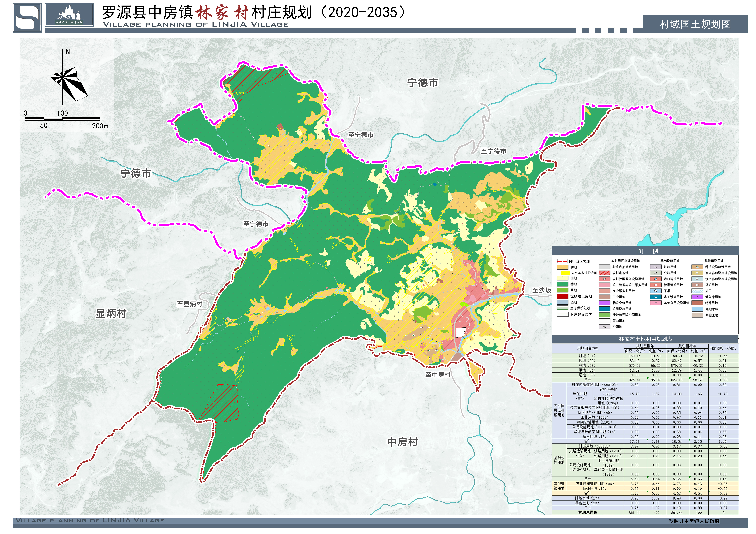This screenshot has height=534, width=756.
Task: Click the 至沙坂 road direction label
Action: pos(541,290)
